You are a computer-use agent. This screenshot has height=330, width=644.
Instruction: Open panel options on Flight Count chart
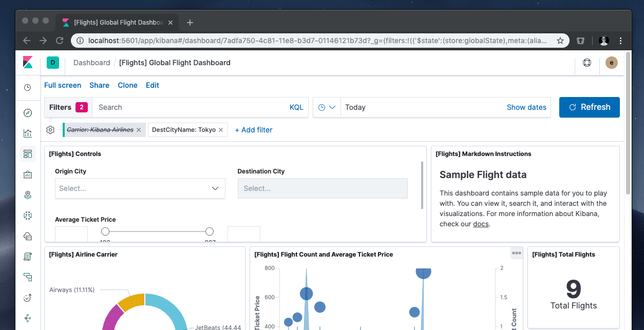point(517,253)
